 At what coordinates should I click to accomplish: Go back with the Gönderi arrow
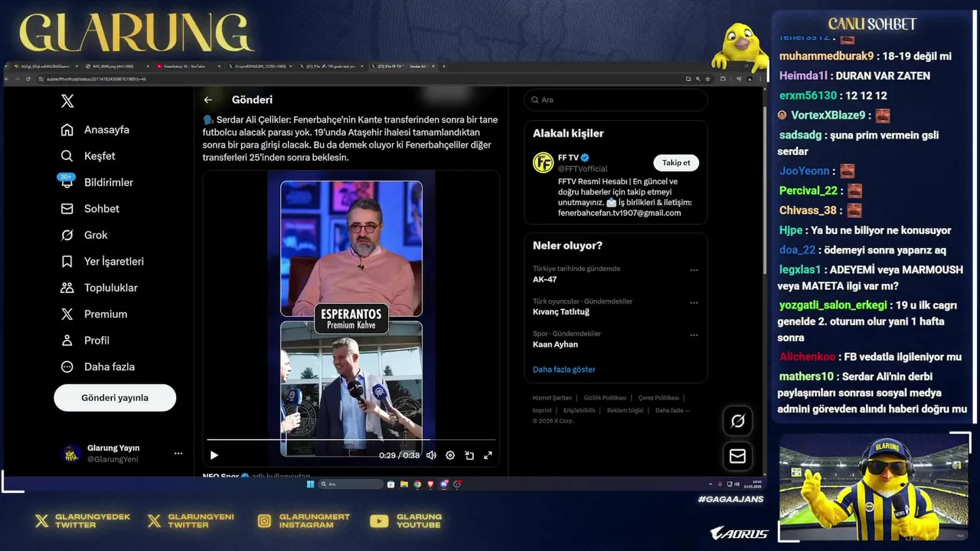coord(207,99)
